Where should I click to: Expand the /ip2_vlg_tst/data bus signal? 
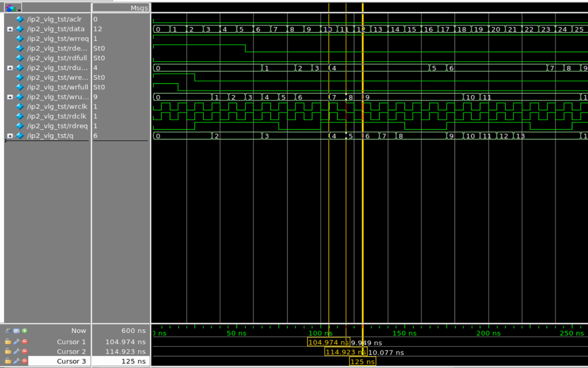point(10,29)
